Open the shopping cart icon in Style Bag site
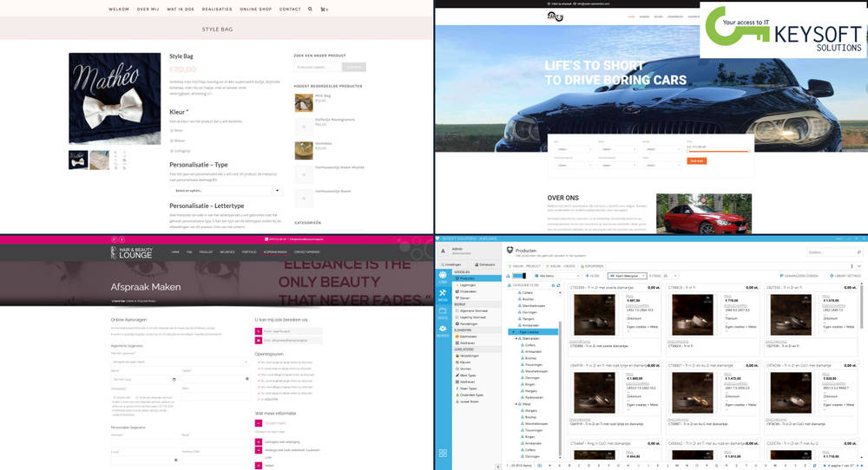868x470 pixels. (323, 9)
